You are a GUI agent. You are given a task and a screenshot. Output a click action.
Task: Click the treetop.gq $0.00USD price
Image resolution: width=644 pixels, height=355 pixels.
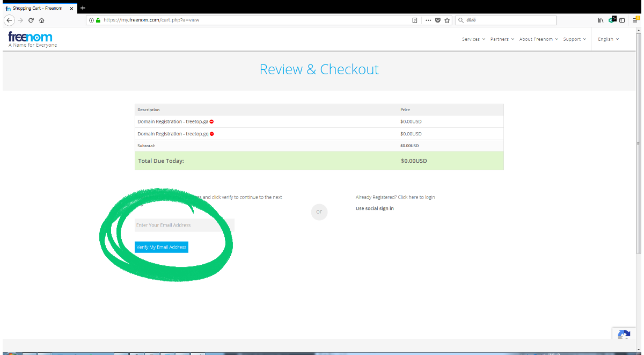[x=411, y=134]
